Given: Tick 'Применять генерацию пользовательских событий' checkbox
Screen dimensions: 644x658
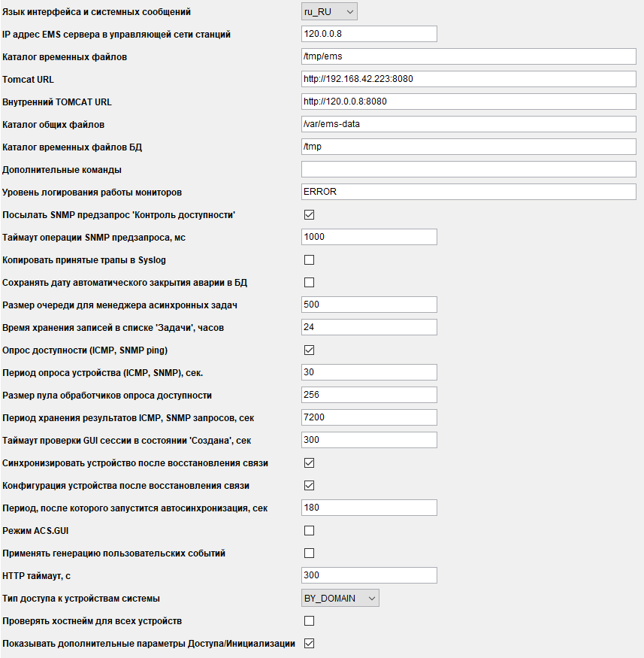Looking at the screenshot, I should click(x=309, y=553).
